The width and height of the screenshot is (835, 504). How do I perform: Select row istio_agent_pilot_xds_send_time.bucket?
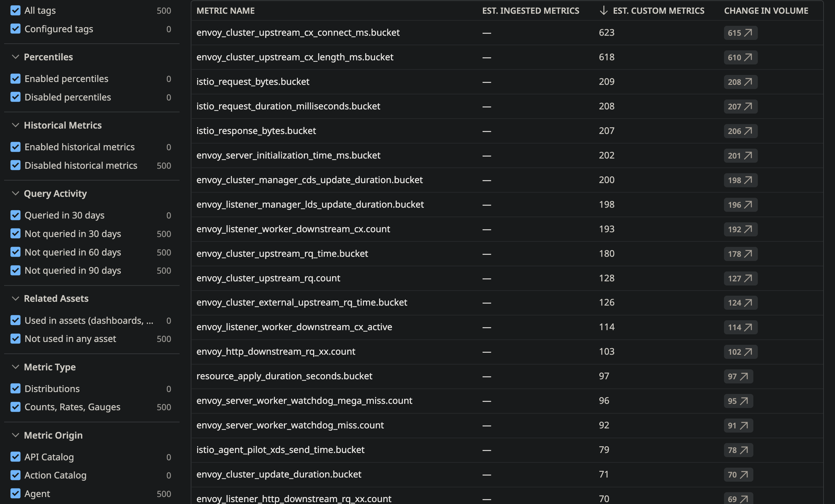pyautogui.click(x=507, y=450)
